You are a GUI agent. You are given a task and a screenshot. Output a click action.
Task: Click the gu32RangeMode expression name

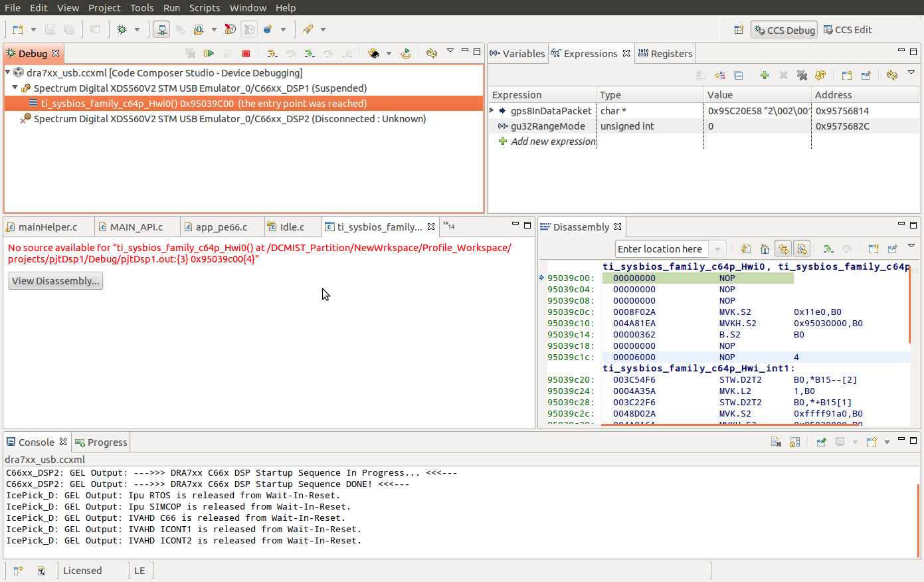pyautogui.click(x=548, y=126)
